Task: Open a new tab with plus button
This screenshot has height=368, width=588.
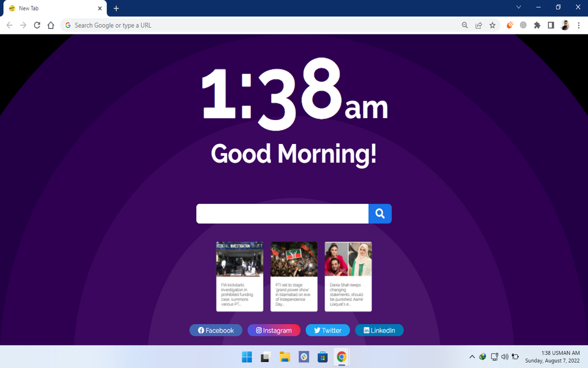Action: 116,8
